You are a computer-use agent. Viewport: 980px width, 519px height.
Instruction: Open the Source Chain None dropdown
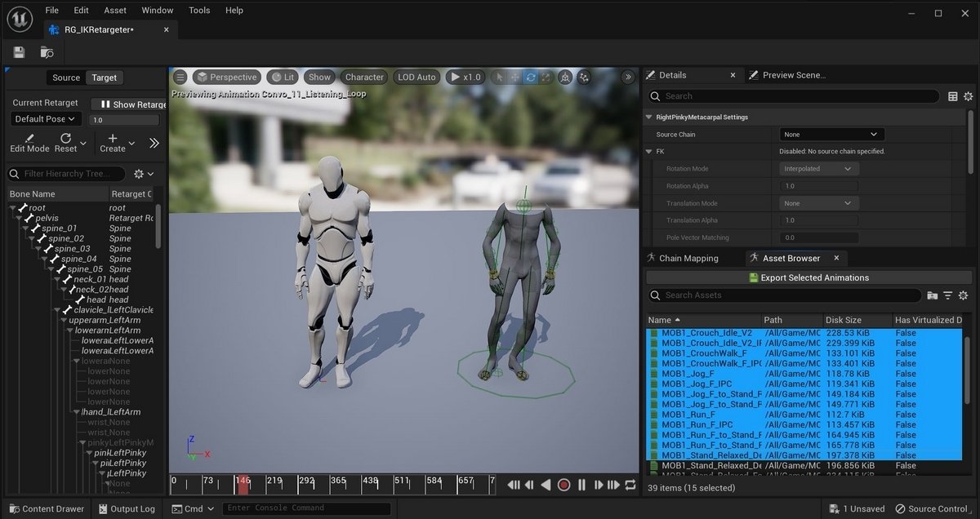pos(831,135)
